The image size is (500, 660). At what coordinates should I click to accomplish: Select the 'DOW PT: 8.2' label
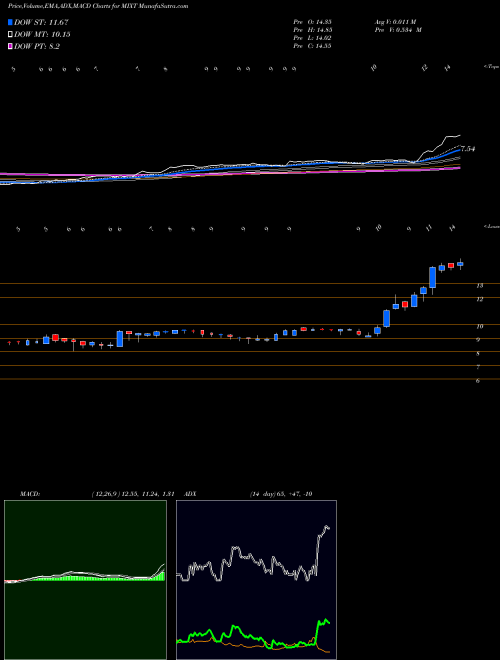pos(37,47)
